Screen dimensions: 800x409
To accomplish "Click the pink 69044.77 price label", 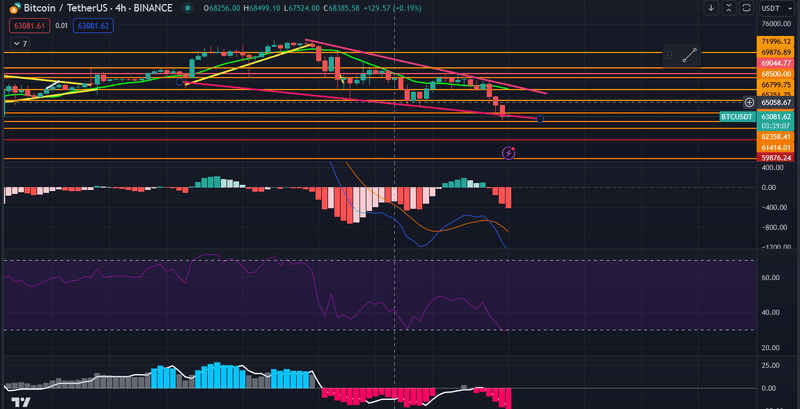I will [776, 63].
